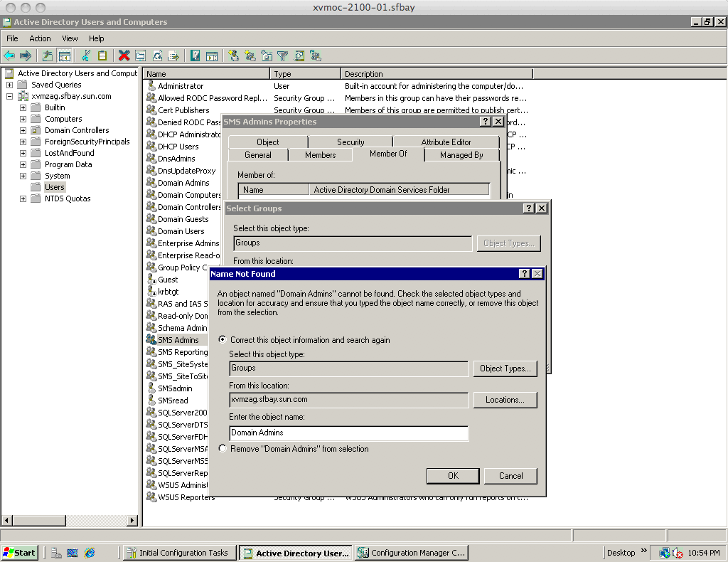Click the scroll right arrow in tree pane
728x562 pixels.
click(132, 520)
